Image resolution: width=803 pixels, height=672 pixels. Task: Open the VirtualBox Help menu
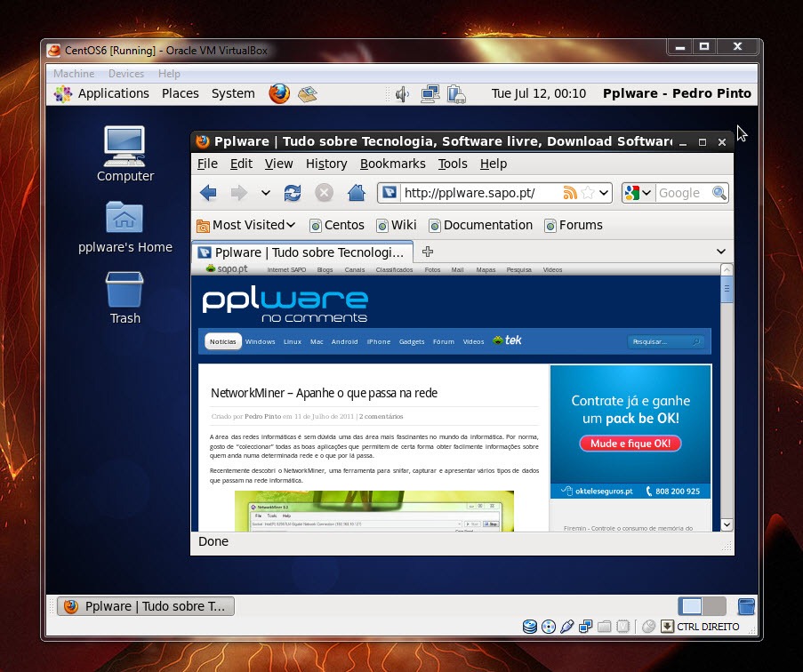169,74
